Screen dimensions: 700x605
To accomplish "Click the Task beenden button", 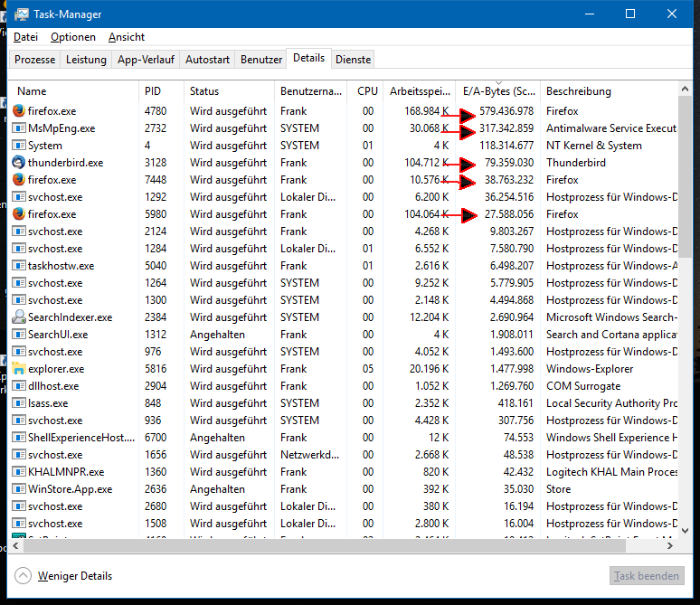I will (x=647, y=576).
